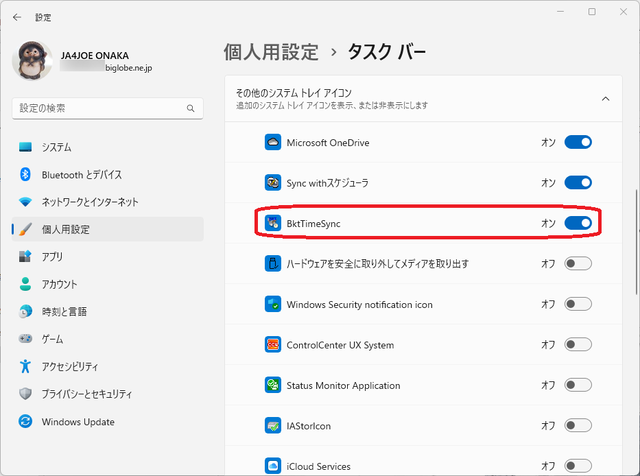640x476 pixels.
Task: Click the user profile avatar
Action: (x=32, y=60)
